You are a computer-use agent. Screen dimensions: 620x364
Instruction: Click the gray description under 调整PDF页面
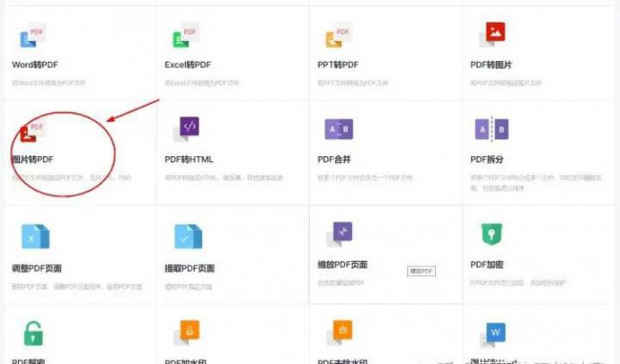(76, 287)
